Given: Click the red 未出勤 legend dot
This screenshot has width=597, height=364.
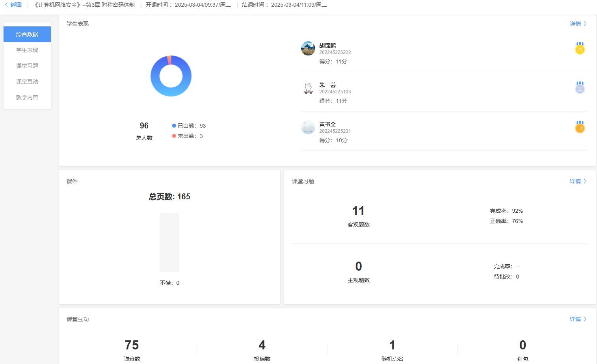Looking at the screenshot, I should [174, 136].
